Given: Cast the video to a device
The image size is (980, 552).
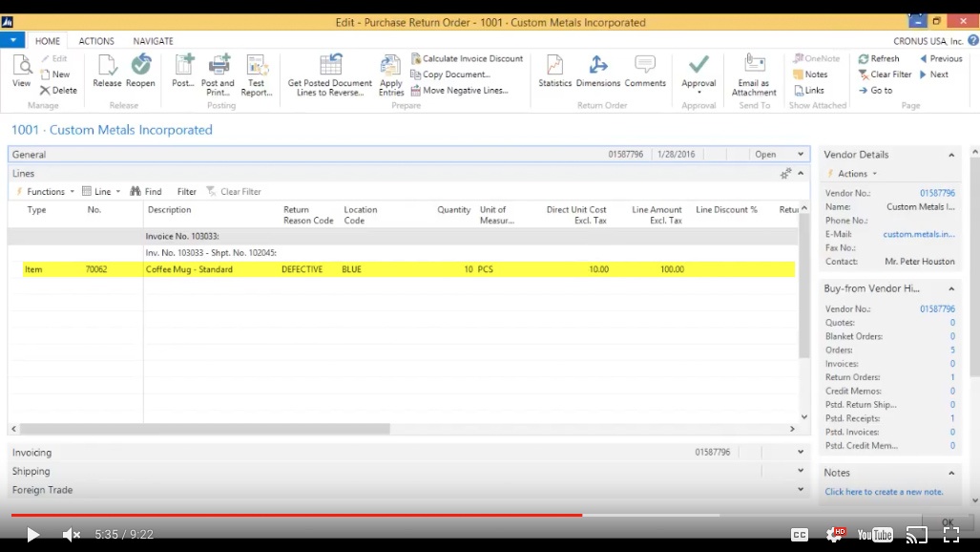Looking at the screenshot, I should [x=916, y=535].
